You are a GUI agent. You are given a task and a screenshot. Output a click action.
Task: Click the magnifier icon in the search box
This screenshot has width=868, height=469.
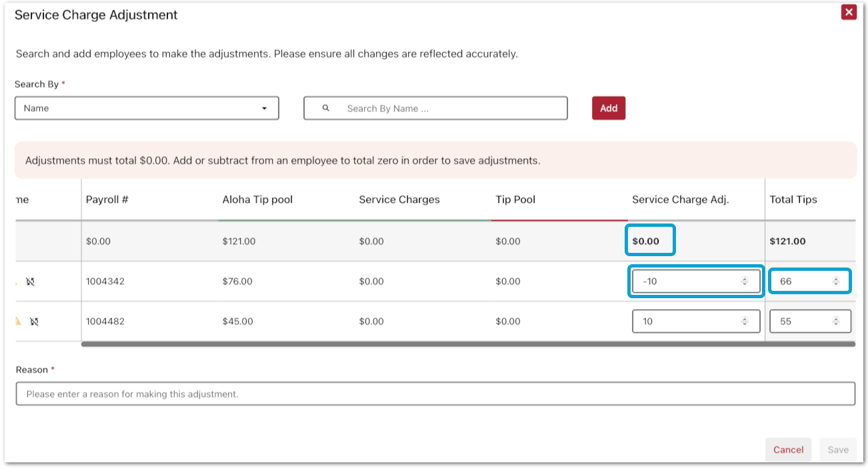(326, 108)
